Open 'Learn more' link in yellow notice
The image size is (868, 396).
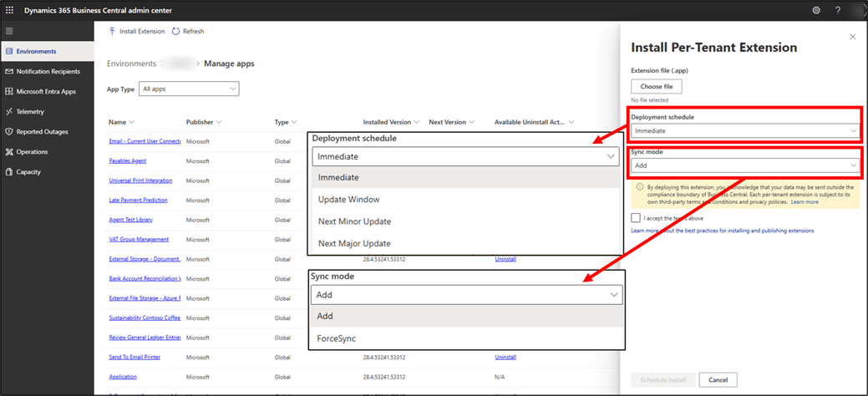coord(805,202)
